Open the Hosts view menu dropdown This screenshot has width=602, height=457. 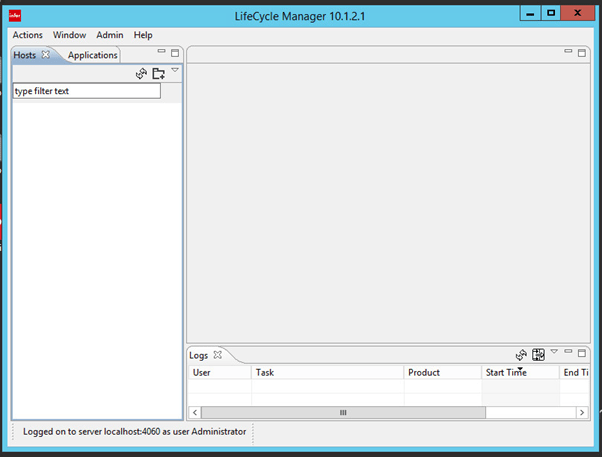(175, 70)
